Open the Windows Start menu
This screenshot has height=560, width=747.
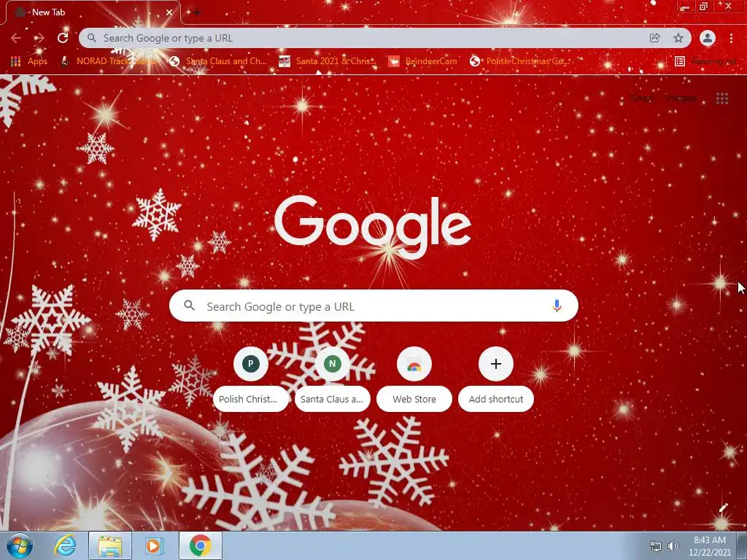click(x=20, y=545)
